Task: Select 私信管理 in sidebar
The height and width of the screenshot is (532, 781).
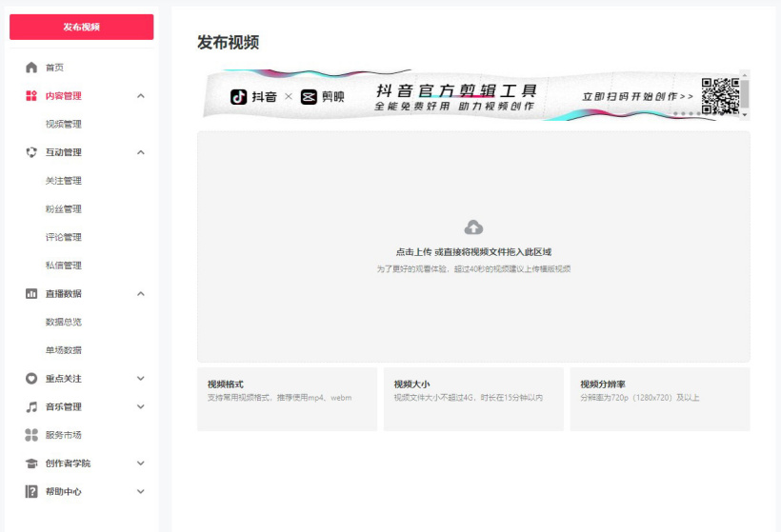Action: [x=63, y=266]
